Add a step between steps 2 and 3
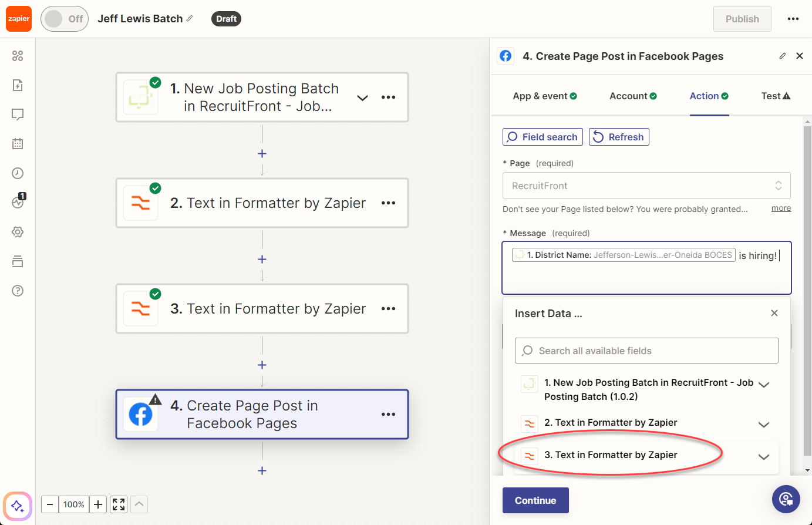This screenshot has width=812, height=525. pyautogui.click(x=262, y=259)
